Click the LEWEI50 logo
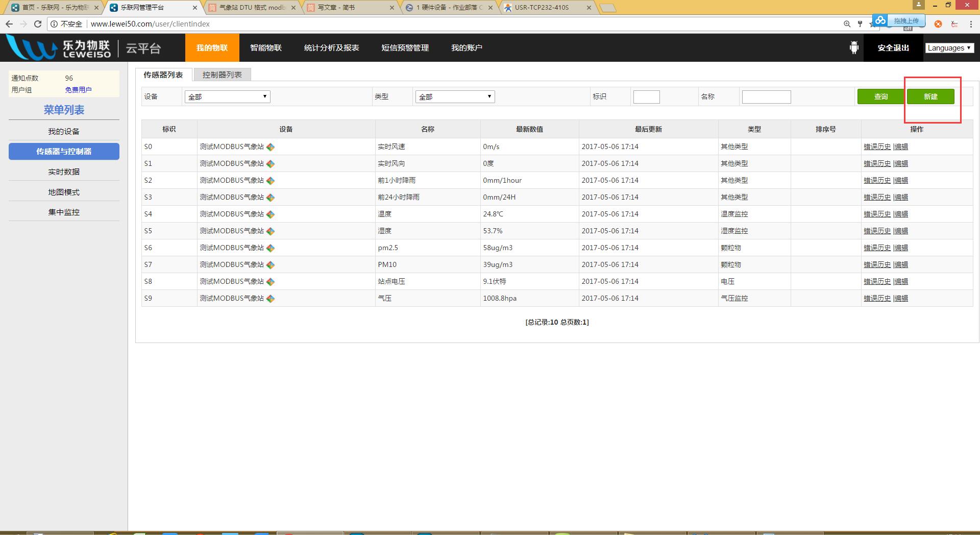 (x=59, y=48)
